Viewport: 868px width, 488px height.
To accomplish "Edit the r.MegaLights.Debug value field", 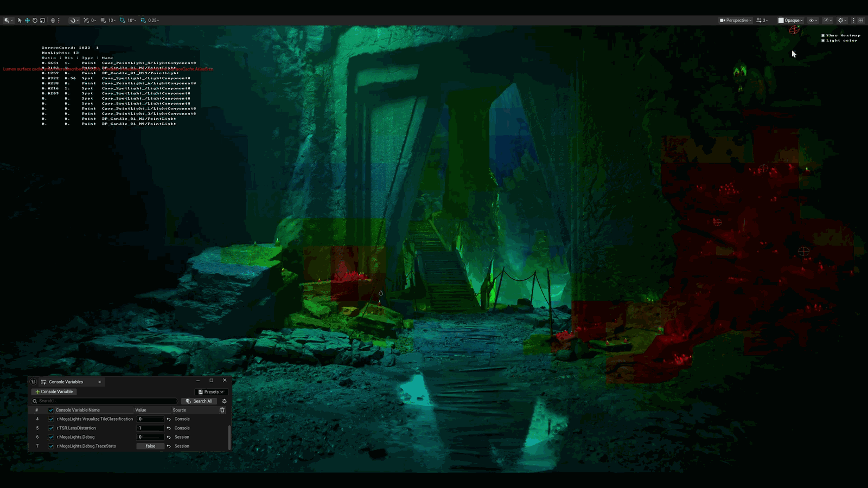I will 150,437.
